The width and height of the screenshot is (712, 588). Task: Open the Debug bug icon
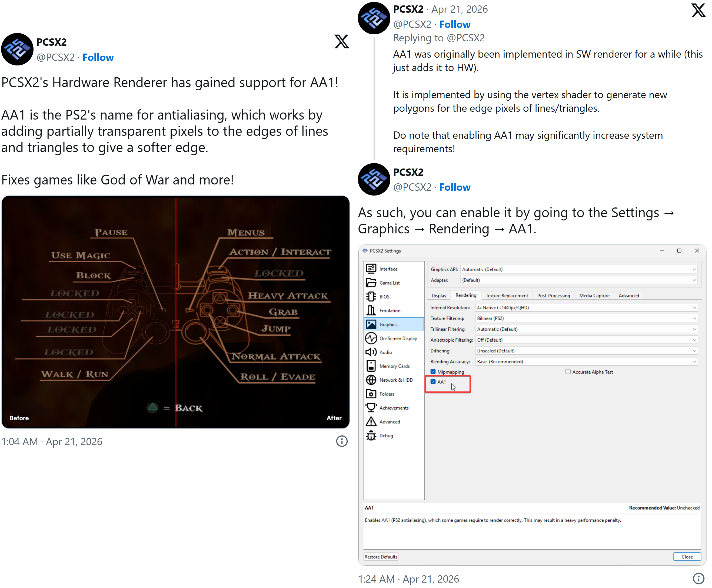371,435
